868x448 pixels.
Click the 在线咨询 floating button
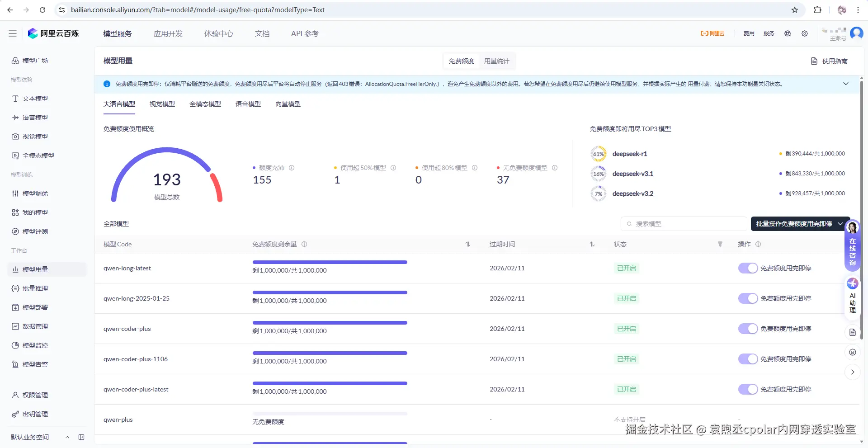pos(853,246)
